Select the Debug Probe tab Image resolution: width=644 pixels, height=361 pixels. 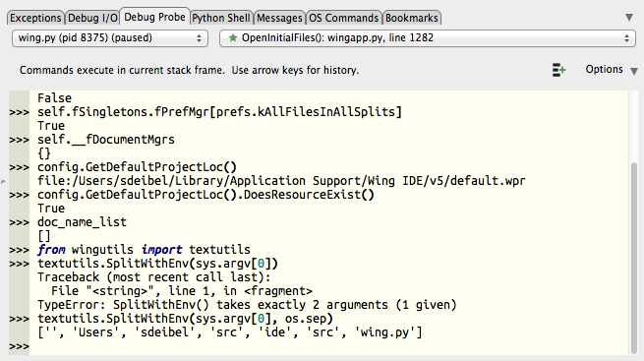point(154,17)
